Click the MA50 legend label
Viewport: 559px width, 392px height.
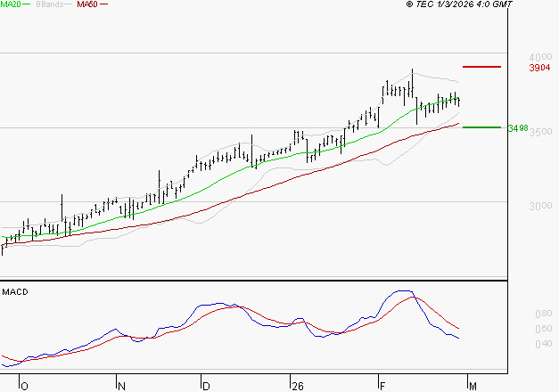87,4
